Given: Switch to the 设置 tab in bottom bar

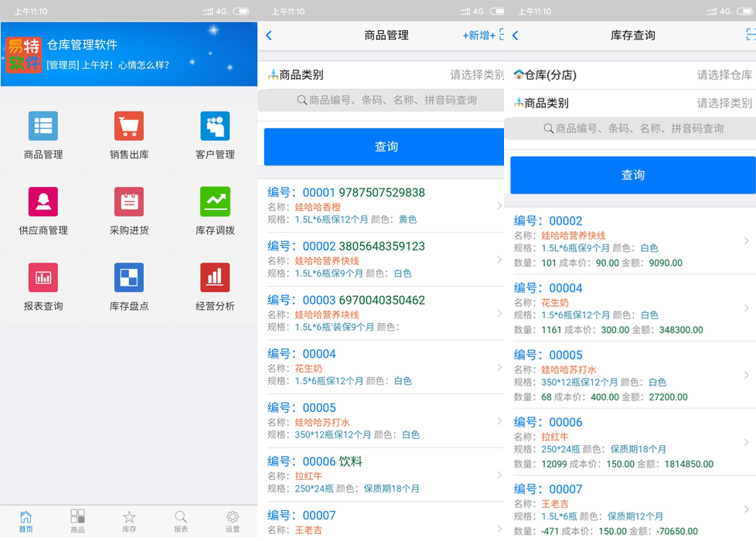Looking at the screenshot, I should (232, 522).
